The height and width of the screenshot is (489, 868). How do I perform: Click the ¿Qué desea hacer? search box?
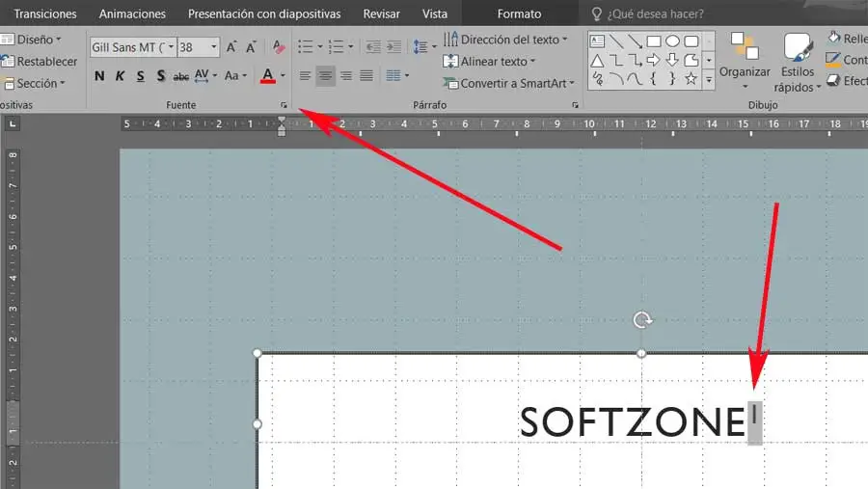[656, 14]
